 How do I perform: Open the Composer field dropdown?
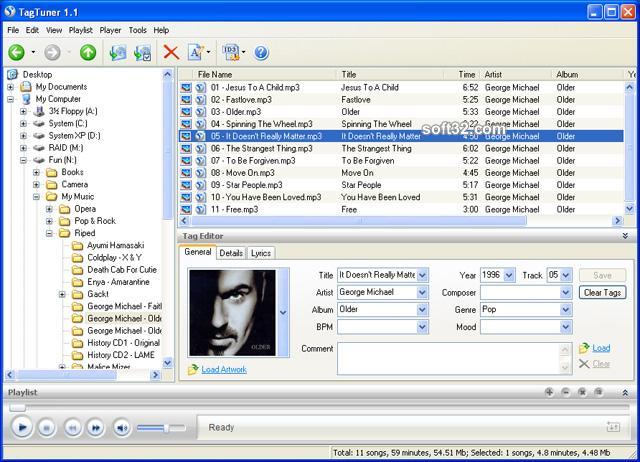click(x=566, y=292)
